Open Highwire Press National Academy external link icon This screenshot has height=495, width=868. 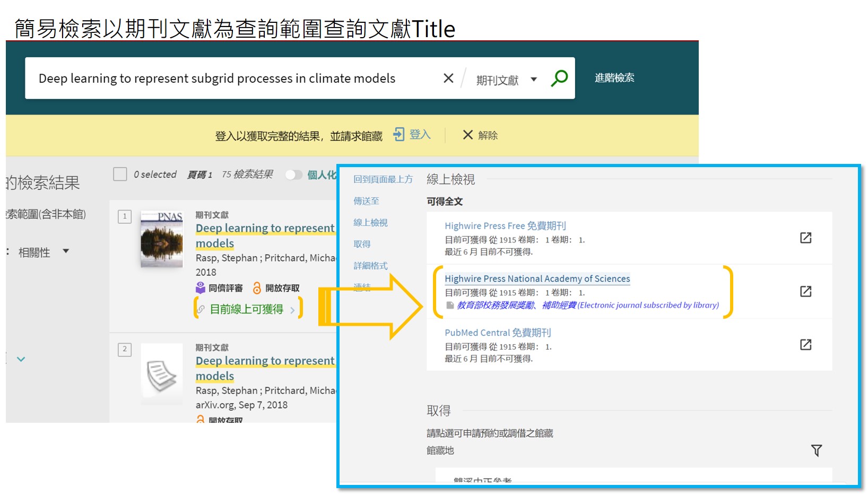click(x=805, y=291)
